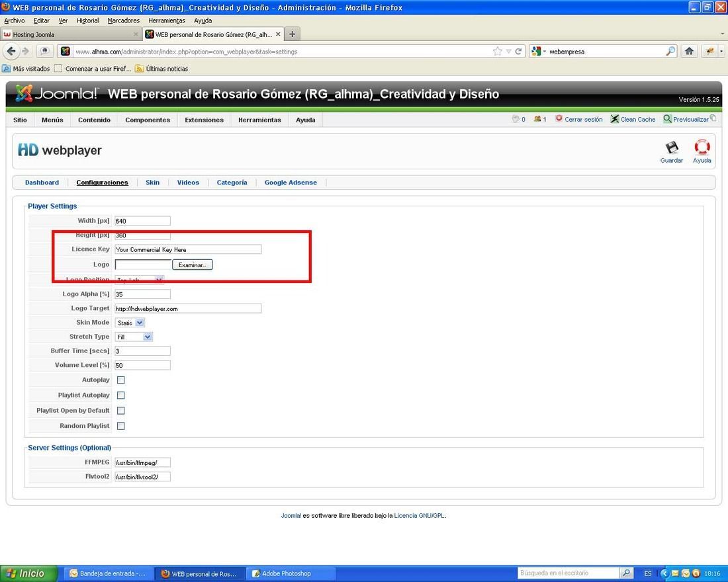This screenshot has height=582, width=728.
Task: Switch to the Videos tab
Action: [x=188, y=183]
